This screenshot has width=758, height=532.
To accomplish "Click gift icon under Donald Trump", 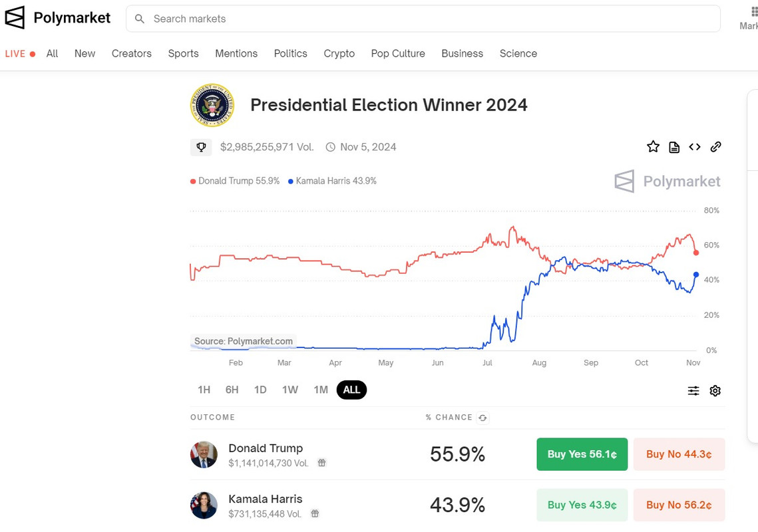I will pyautogui.click(x=321, y=463).
